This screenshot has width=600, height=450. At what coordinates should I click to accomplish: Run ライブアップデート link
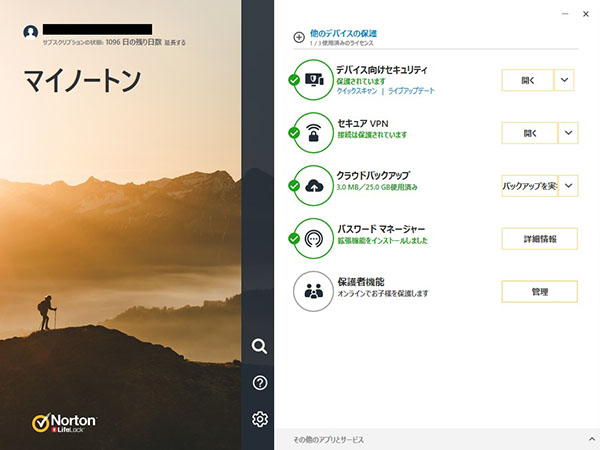(411, 91)
